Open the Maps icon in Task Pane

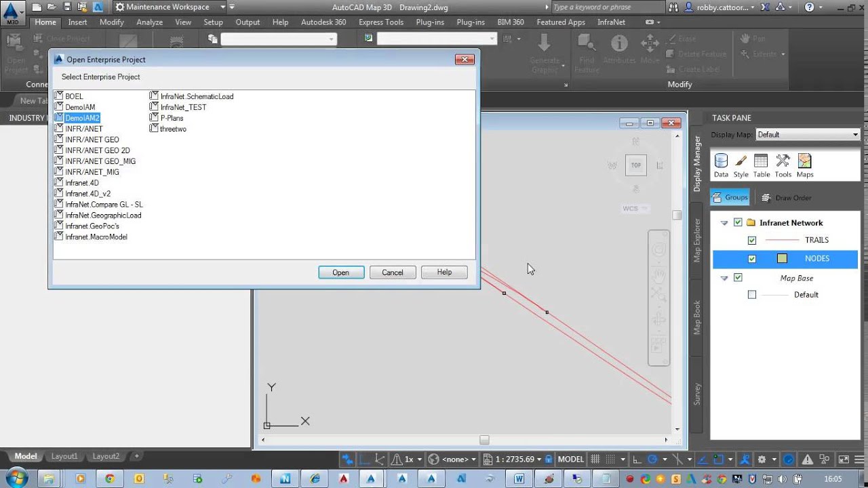click(x=805, y=165)
